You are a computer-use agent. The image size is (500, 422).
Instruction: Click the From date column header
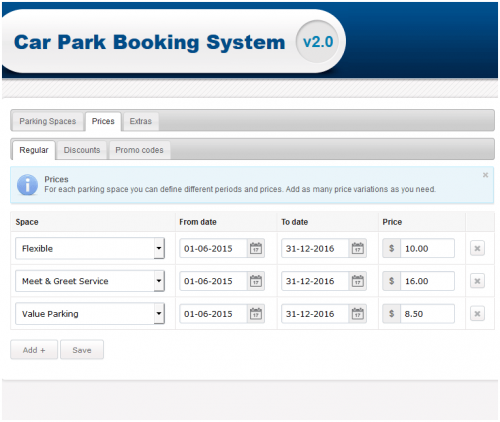pyautogui.click(x=198, y=222)
